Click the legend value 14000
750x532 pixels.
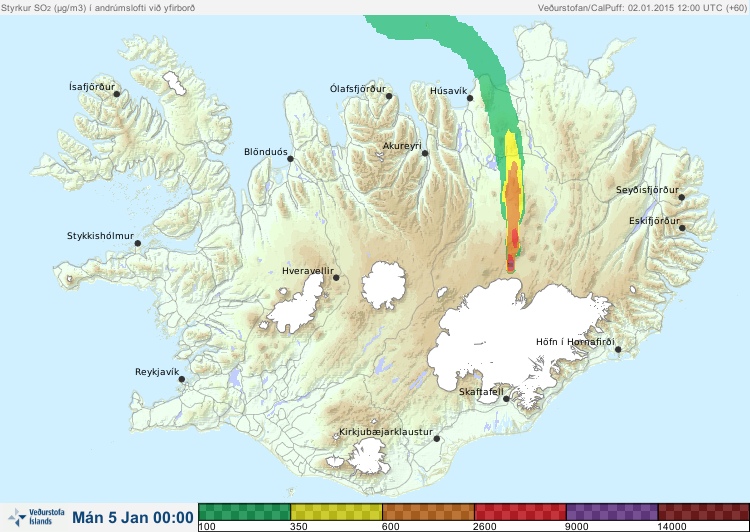(x=672, y=527)
